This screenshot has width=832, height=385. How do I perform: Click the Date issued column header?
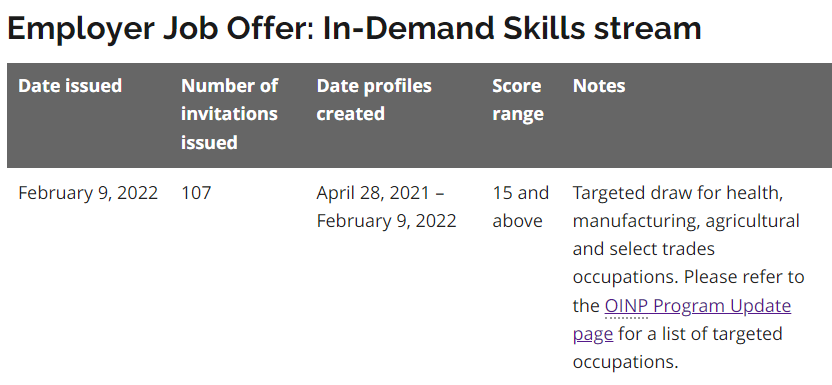[70, 86]
